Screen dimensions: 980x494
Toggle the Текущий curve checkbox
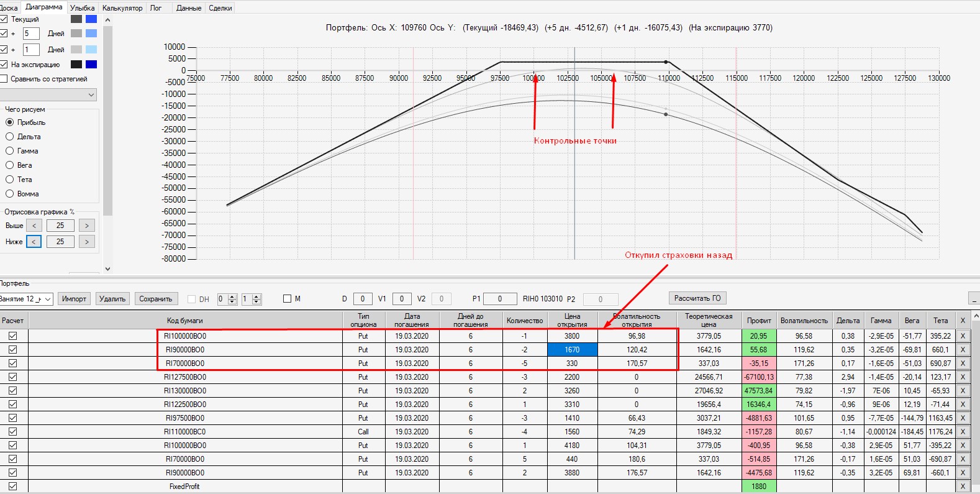pyautogui.click(x=4, y=19)
